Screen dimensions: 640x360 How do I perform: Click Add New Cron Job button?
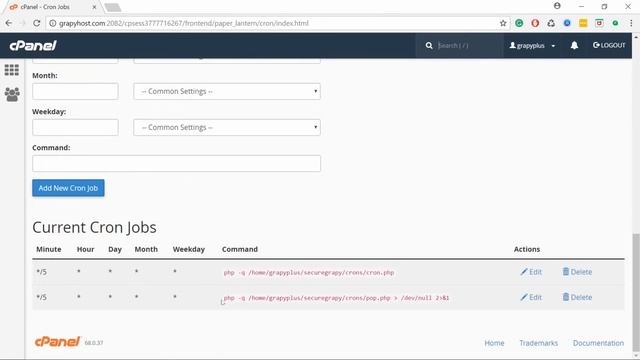(68, 188)
